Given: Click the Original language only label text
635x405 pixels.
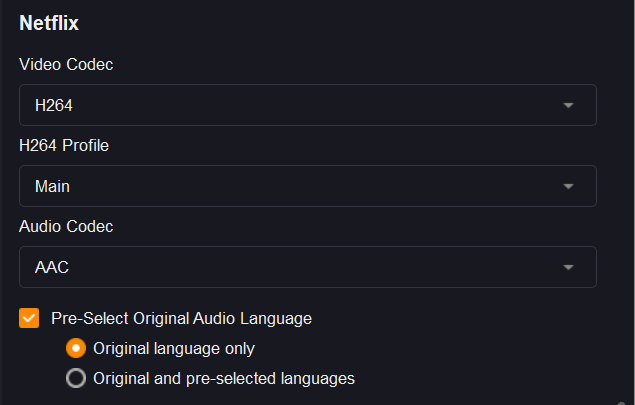Looking at the screenshot, I should pyautogui.click(x=173, y=349).
